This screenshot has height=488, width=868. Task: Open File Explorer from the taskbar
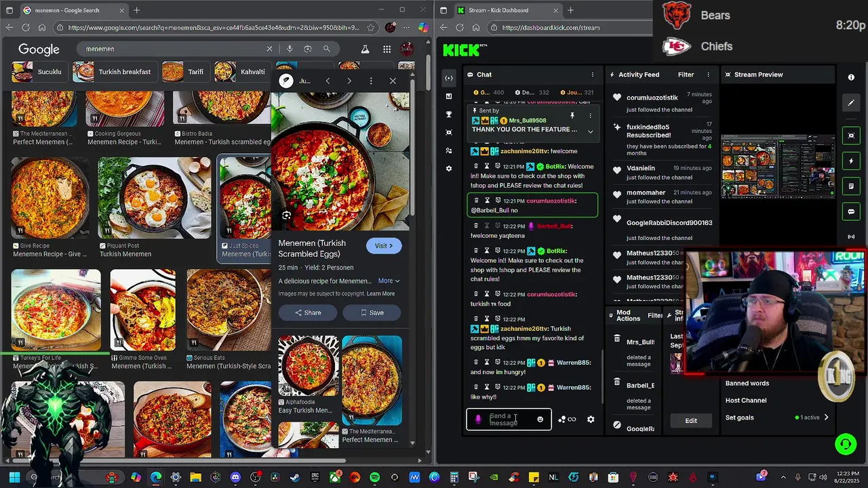(195, 477)
